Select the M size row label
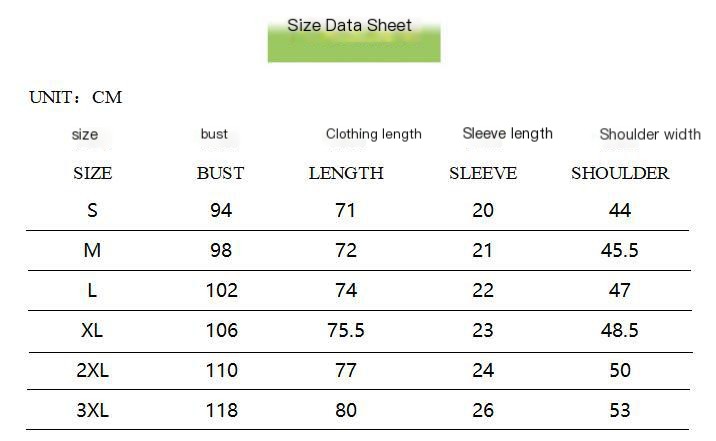The height and width of the screenshot is (441, 716). tap(93, 251)
